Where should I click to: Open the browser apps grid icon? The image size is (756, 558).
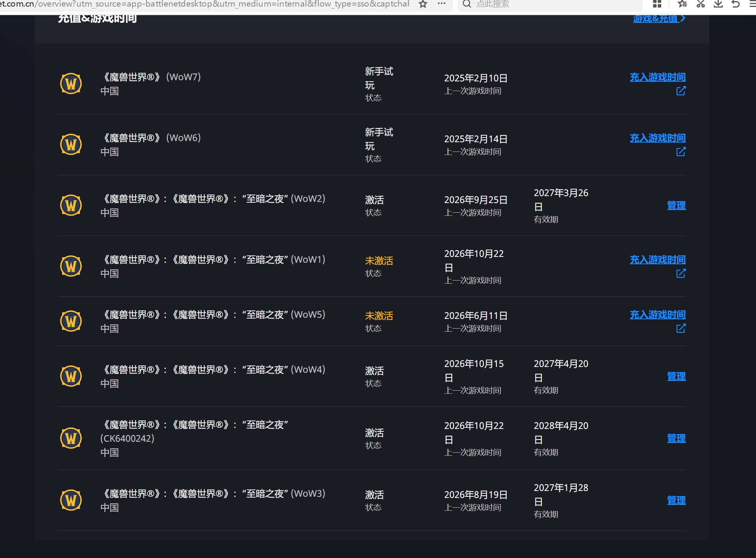[657, 4]
